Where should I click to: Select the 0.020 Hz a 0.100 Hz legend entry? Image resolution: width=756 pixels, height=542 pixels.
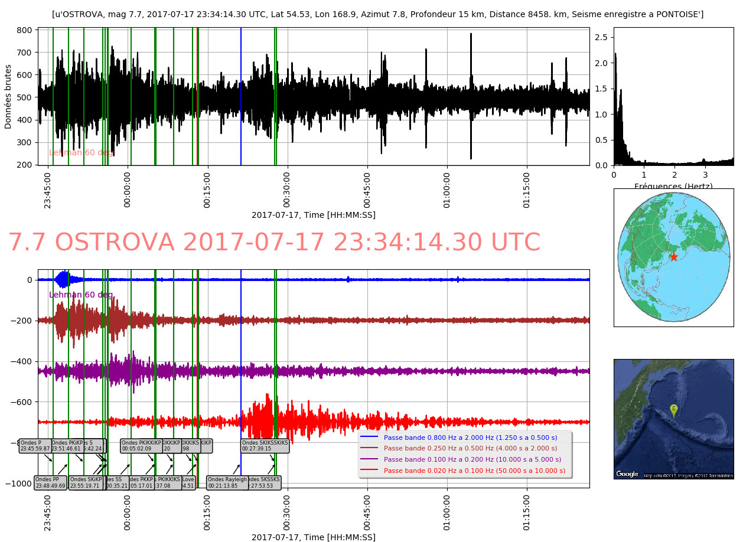point(470,471)
